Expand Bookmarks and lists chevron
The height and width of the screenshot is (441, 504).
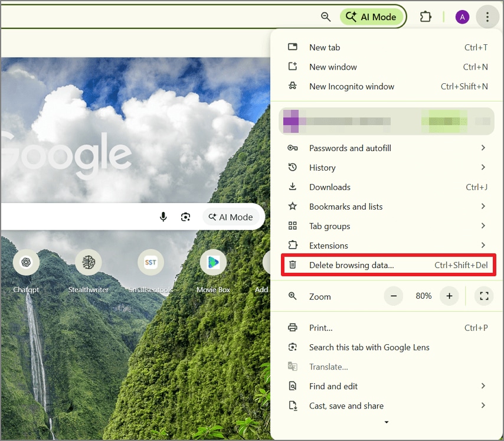(483, 206)
